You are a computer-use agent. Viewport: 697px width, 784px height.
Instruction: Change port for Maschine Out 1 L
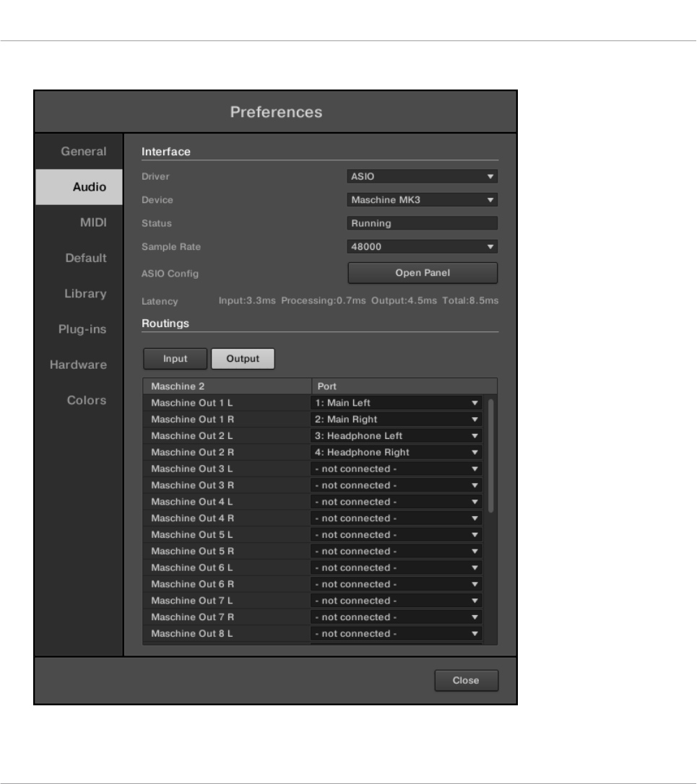point(397,403)
